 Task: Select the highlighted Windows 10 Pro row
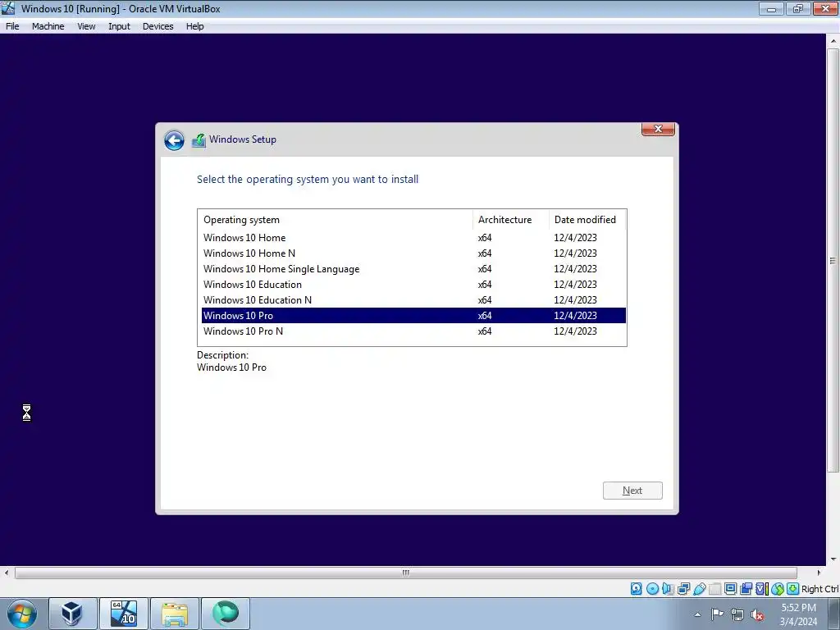(413, 316)
